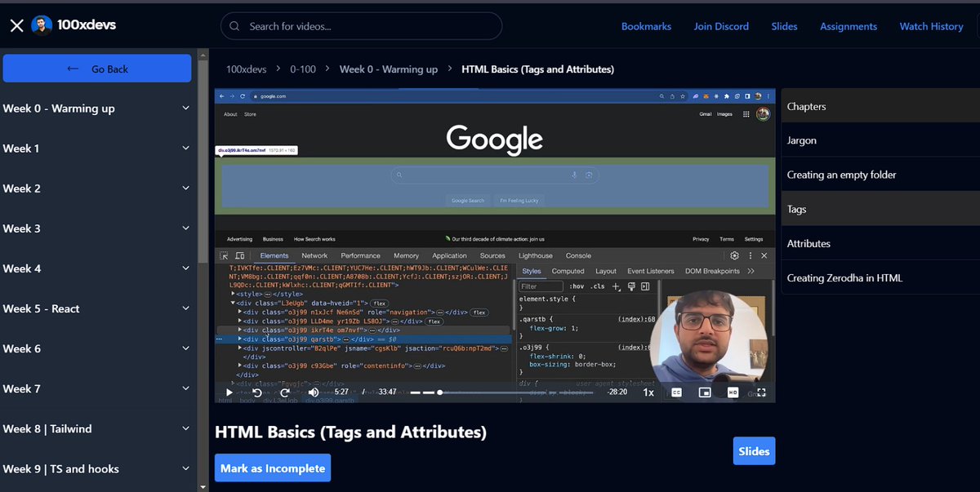Expand Week 9 | TS and hooks section
Image resolution: width=980 pixels, height=492 pixels.
pyautogui.click(x=96, y=469)
